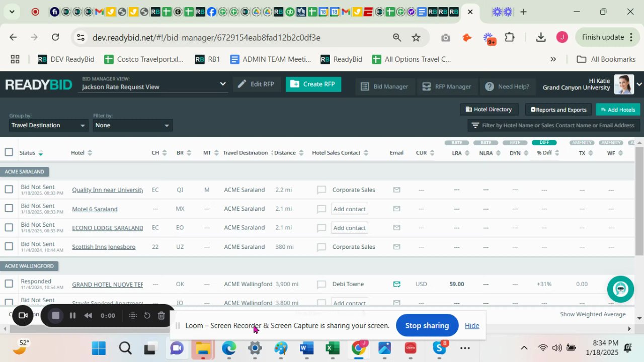Open Excel from the taskbar

pyautogui.click(x=332, y=348)
